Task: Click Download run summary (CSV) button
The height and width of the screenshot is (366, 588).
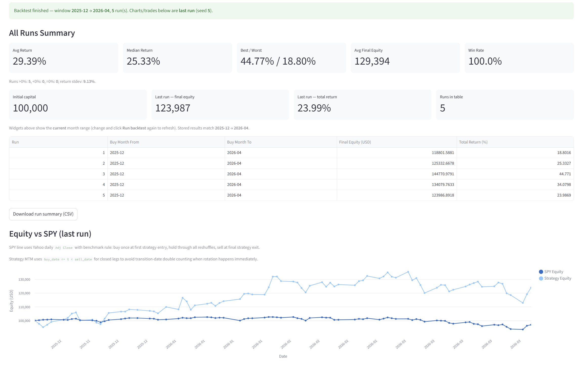Action: [x=43, y=214]
